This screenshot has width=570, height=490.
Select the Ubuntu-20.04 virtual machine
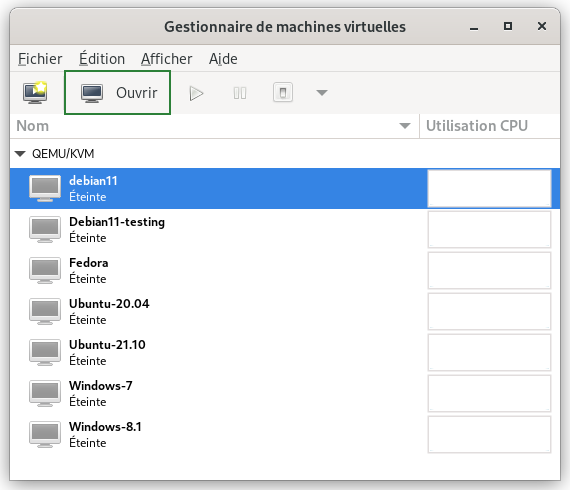coord(285,312)
